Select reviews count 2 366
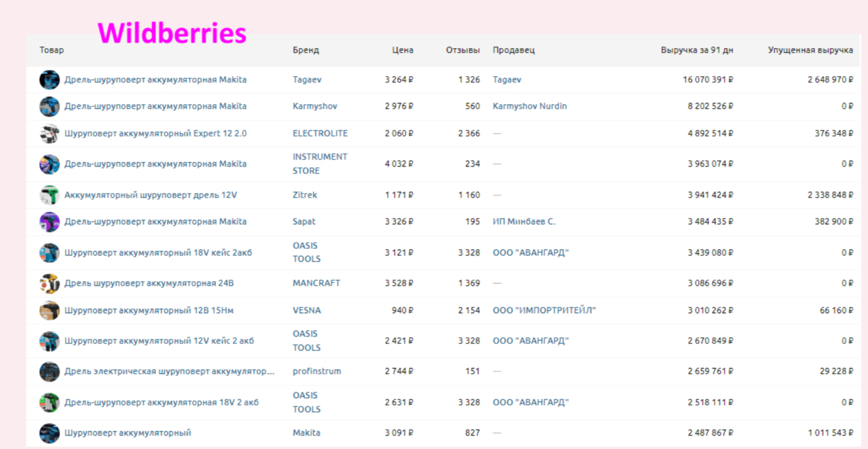This screenshot has height=449, width=868. [469, 134]
